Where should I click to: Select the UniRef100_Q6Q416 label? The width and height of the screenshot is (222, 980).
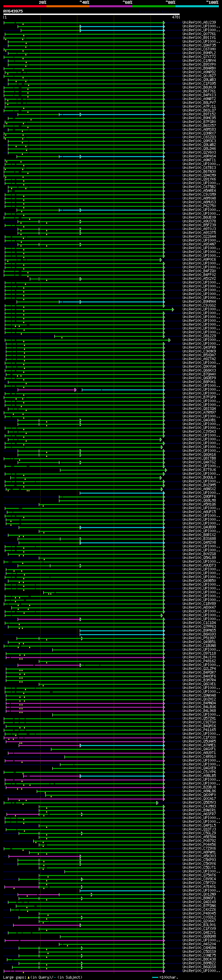point(199,454)
